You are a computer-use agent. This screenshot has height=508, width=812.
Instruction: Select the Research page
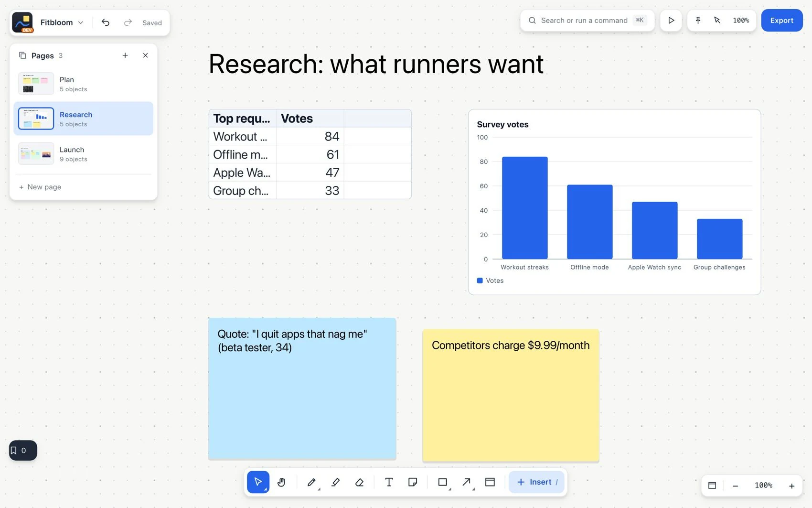[x=84, y=119]
